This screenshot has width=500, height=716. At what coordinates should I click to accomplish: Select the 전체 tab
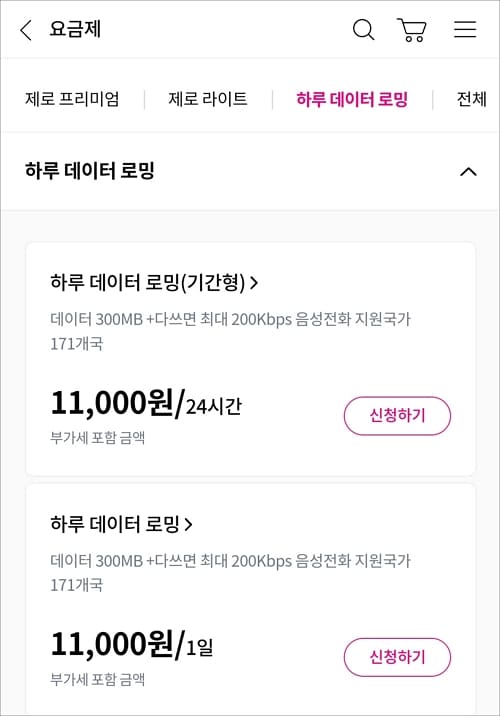(x=472, y=99)
